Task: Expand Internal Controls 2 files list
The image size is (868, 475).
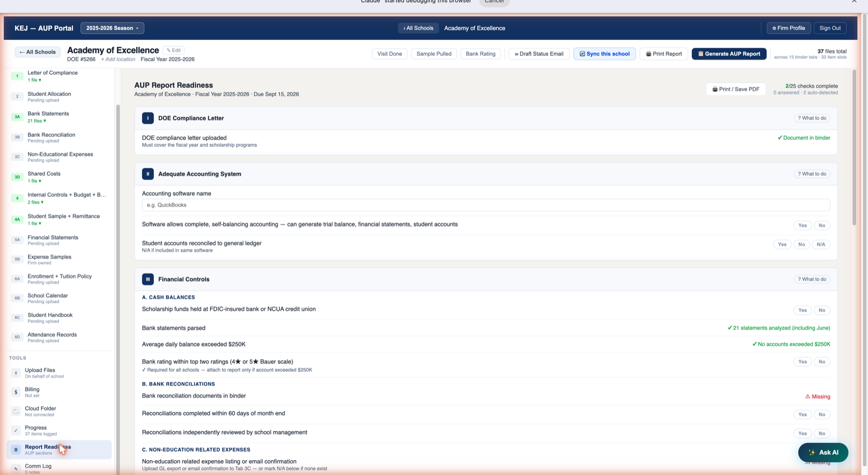Action: [36, 202]
